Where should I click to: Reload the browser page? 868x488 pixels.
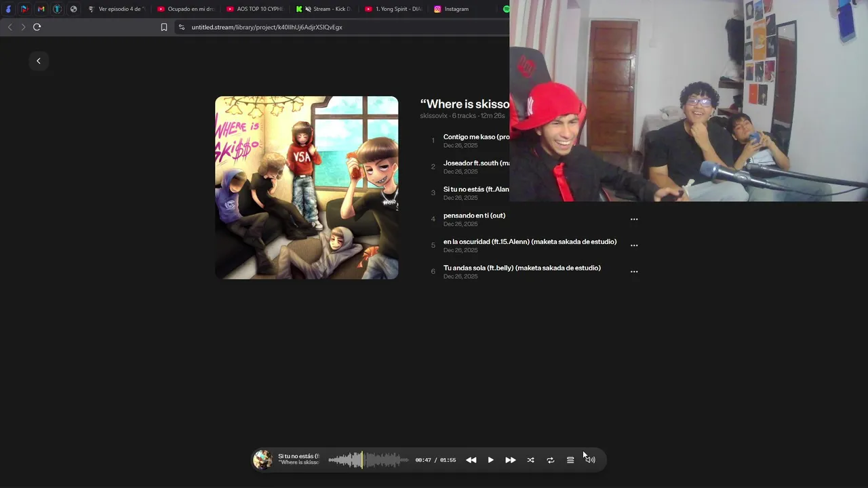point(37,27)
